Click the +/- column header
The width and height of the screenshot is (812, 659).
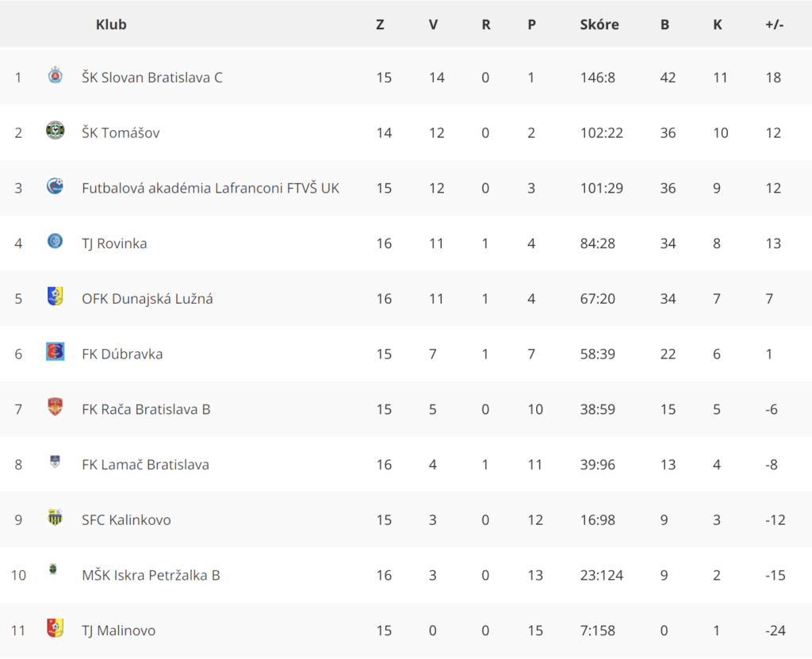tap(774, 25)
